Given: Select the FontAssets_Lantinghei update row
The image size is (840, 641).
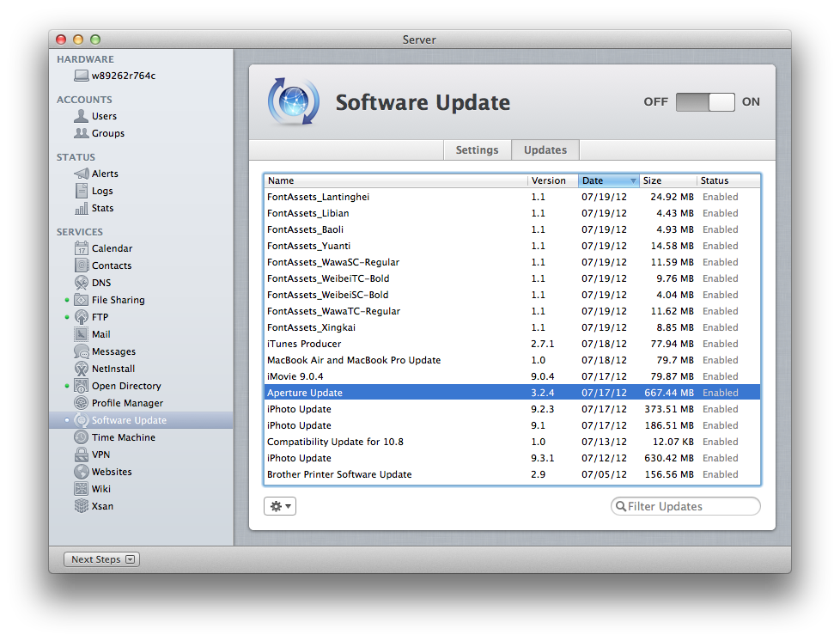Looking at the screenshot, I should 512,197.
